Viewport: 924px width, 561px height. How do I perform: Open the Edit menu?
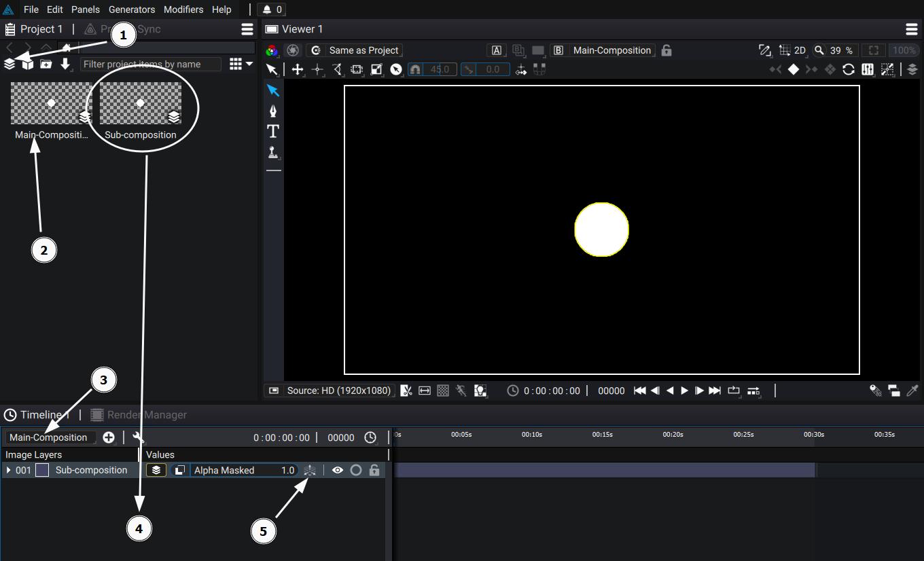(55, 10)
